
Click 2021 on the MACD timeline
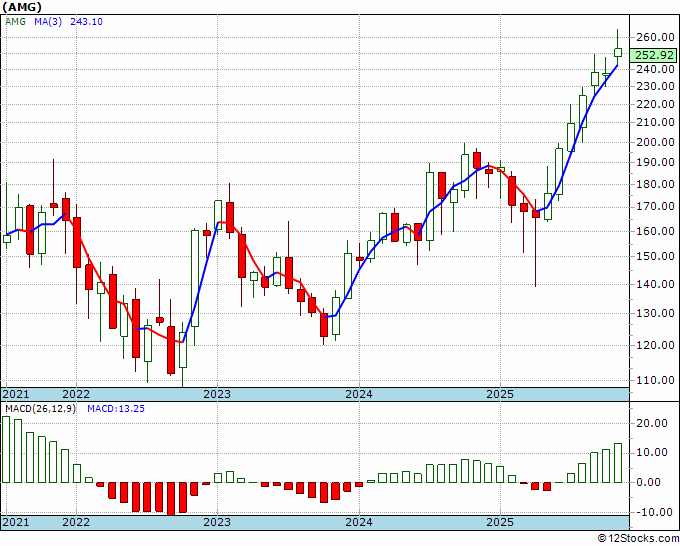click(x=16, y=522)
